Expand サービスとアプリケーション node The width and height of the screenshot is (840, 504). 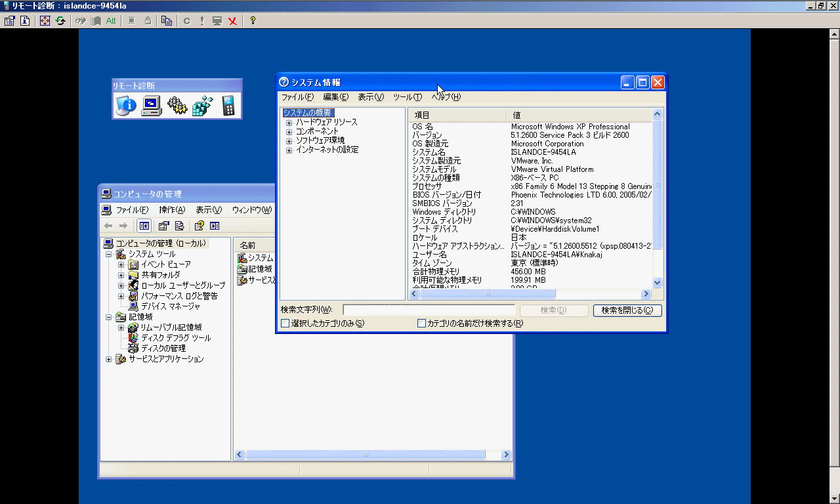pyautogui.click(x=109, y=359)
